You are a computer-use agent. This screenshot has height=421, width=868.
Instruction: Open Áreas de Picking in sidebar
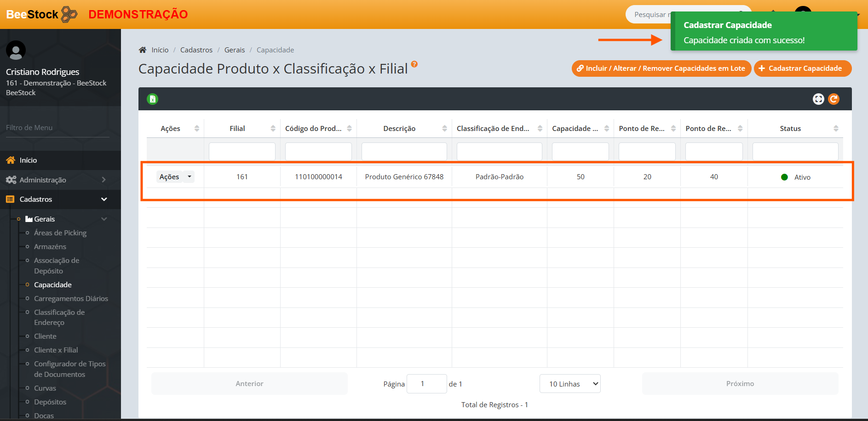(60, 233)
